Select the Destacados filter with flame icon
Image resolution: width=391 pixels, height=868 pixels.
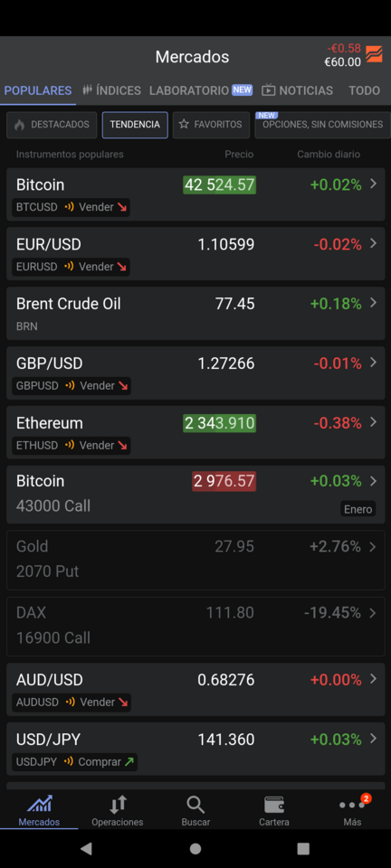(x=52, y=125)
